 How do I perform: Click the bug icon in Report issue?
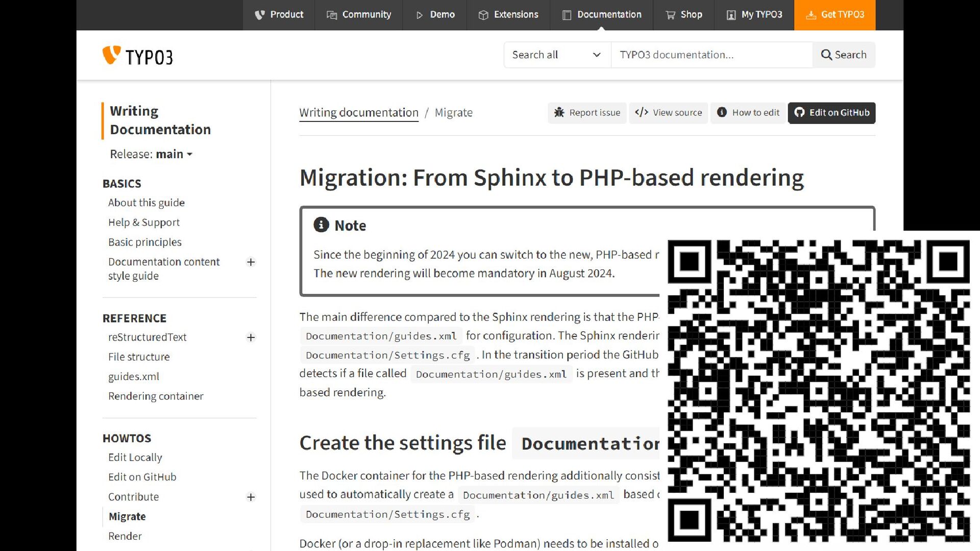pyautogui.click(x=559, y=112)
